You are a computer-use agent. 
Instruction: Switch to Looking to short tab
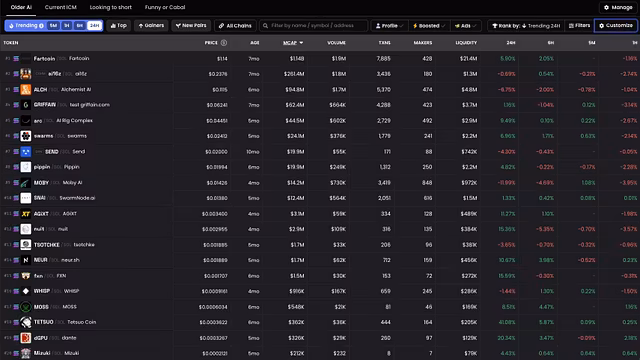tap(111, 7)
